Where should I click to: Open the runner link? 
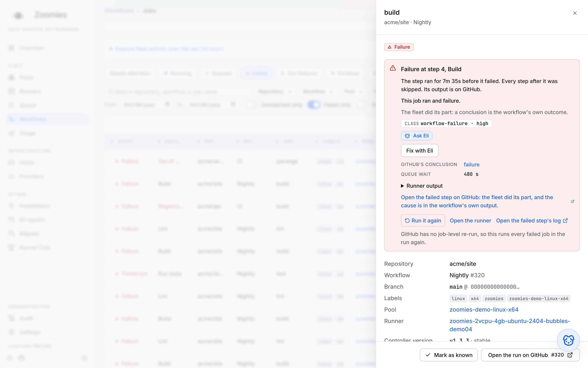[470, 221]
